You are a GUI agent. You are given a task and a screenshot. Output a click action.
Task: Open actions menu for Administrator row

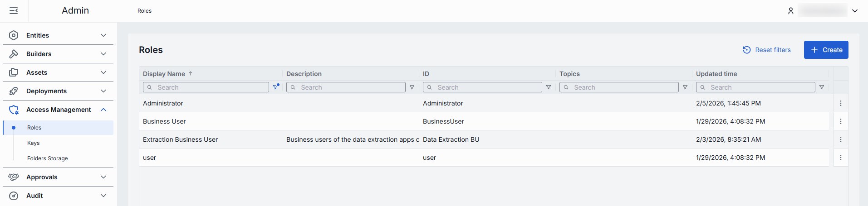tap(840, 103)
